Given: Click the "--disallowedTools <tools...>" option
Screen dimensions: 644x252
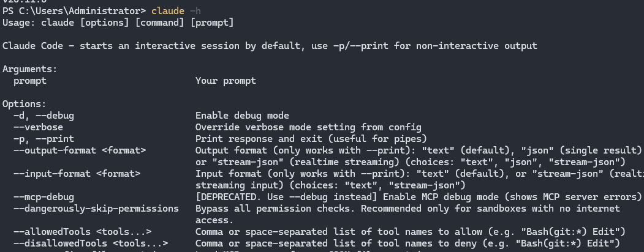Looking at the screenshot, I should point(90,243).
